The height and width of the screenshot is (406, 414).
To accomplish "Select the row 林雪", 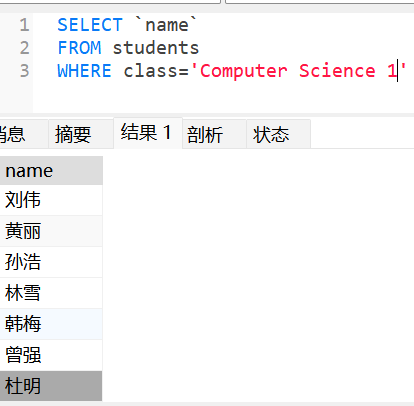I will pyautogui.click(x=51, y=293).
